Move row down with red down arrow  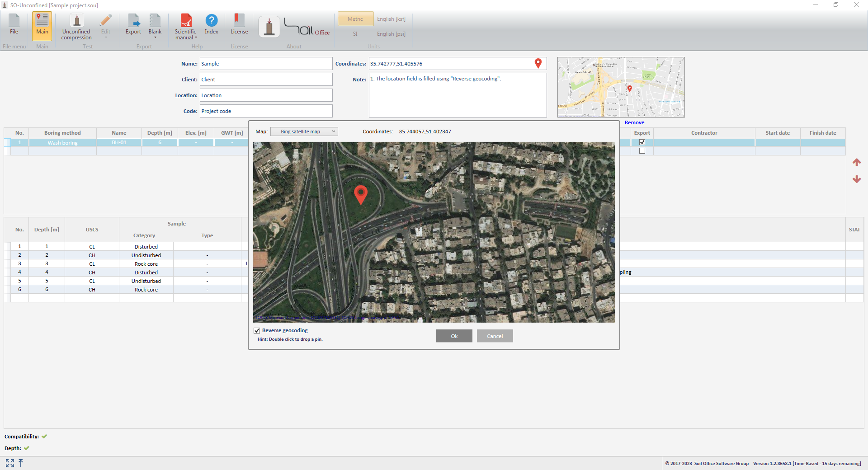coord(856,179)
